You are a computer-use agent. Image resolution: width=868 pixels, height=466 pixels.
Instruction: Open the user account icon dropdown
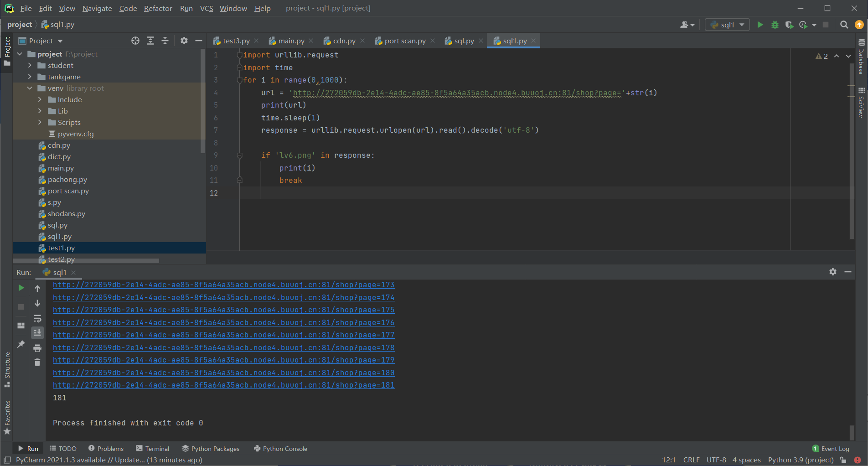tap(687, 25)
